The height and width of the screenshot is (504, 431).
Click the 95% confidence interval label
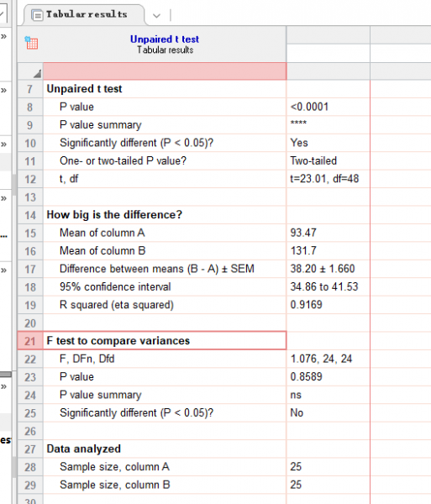click(115, 286)
